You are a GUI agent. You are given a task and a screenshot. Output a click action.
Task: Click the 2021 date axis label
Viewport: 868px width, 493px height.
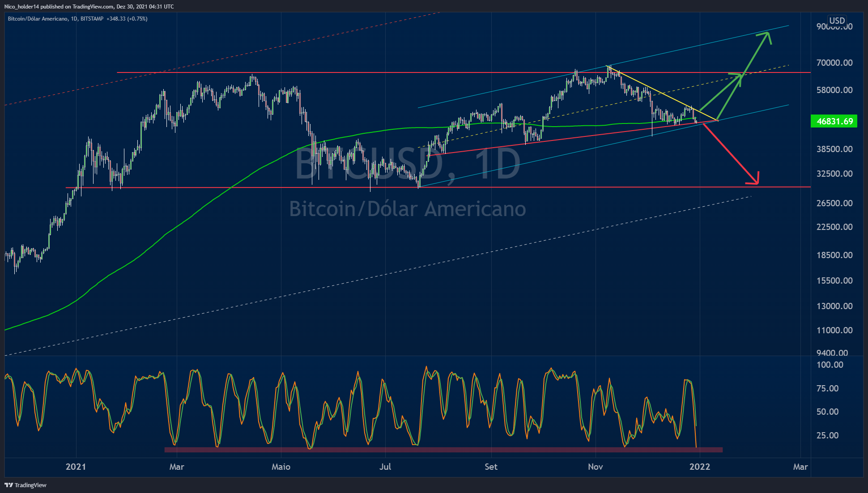point(76,467)
